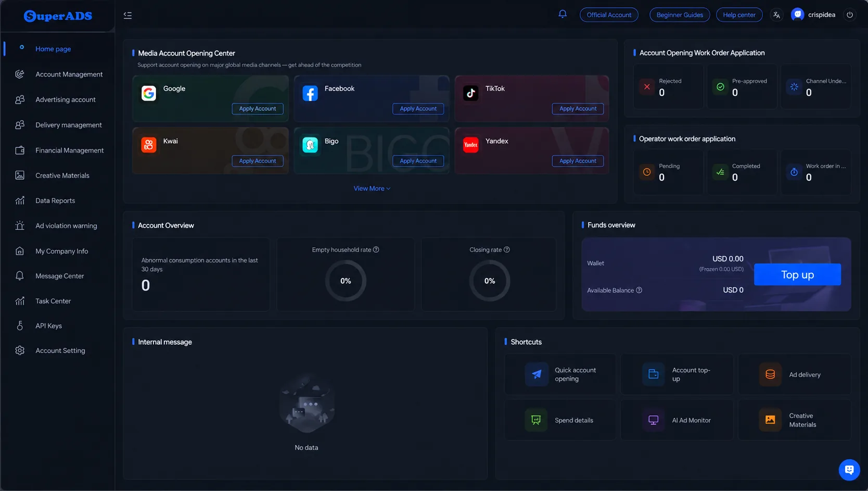Open Quick account opening shortcut
The image size is (868, 491).
coord(560,374)
